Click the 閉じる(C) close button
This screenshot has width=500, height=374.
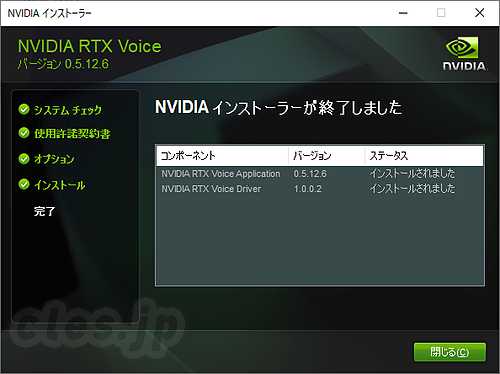pyautogui.click(x=450, y=352)
